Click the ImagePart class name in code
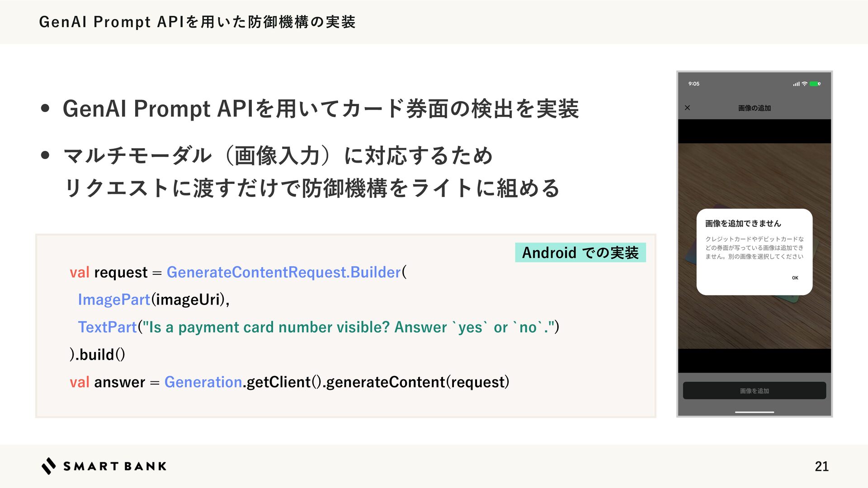Viewport: 868px width, 488px height. [113, 300]
